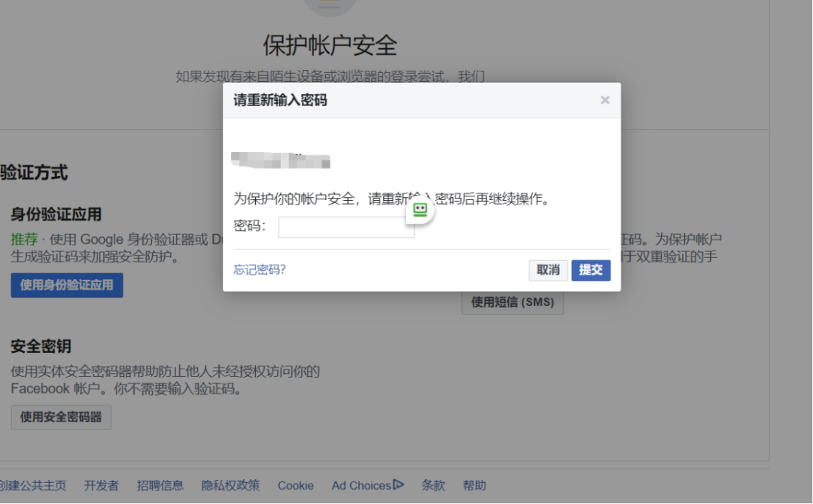Open the 开发者 footer link
Image resolution: width=813 pixels, height=504 pixels.
(x=101, y=485)
